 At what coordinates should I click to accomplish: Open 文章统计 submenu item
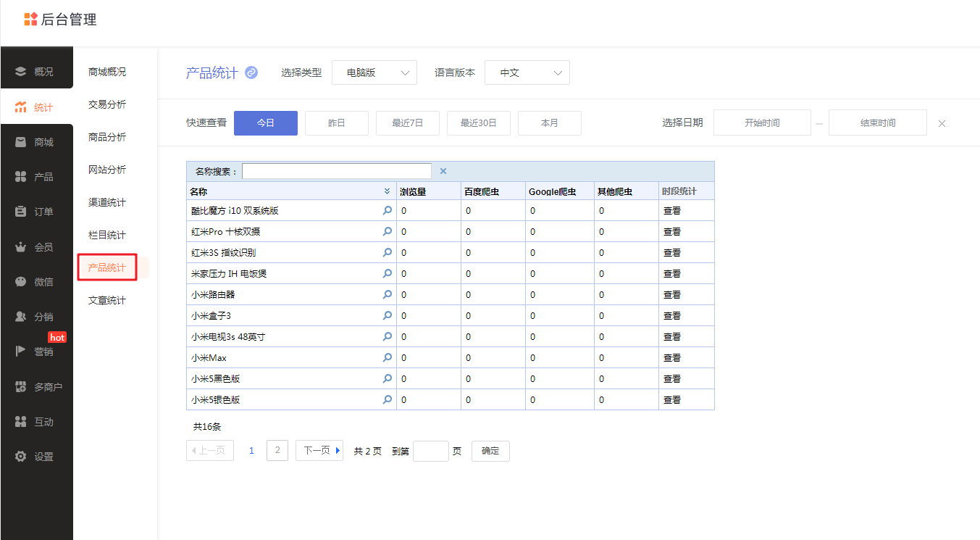coord(107,300)
